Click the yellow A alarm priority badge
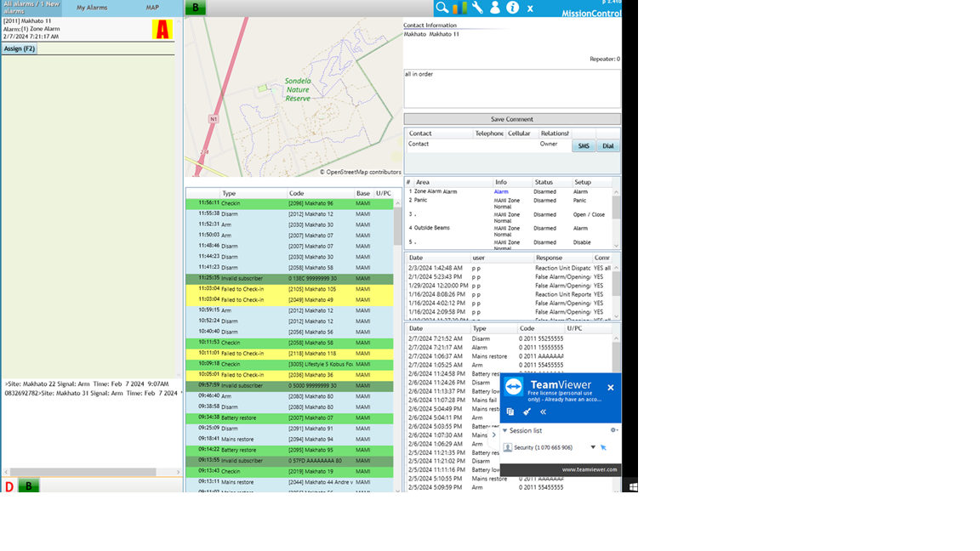The width and height of the screenshot is (980, 551). tap(162, 30)
